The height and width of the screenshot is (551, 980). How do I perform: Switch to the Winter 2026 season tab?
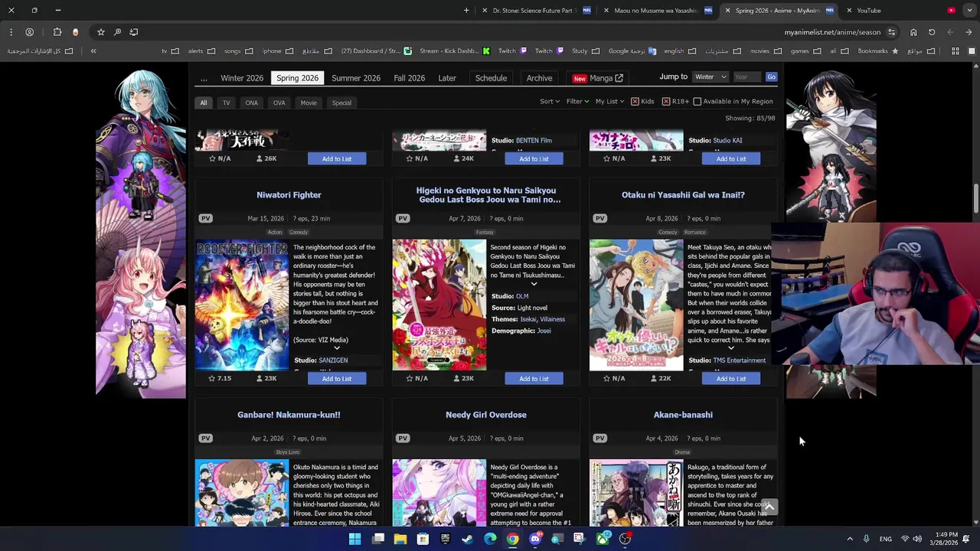point(242,78)
